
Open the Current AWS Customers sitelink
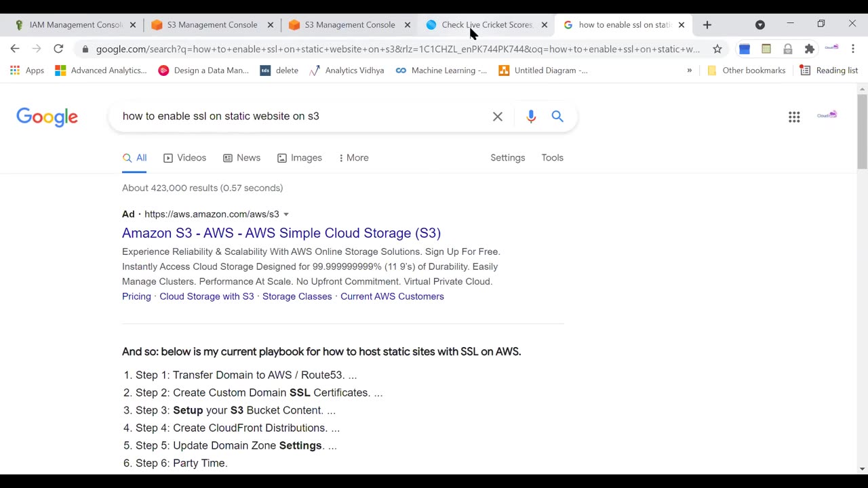pos(392,296)
